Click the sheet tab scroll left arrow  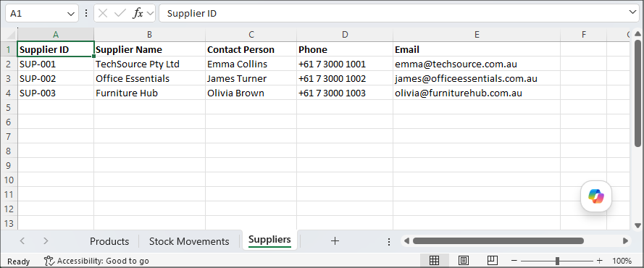pyautogui.click(x=22, y=241)
